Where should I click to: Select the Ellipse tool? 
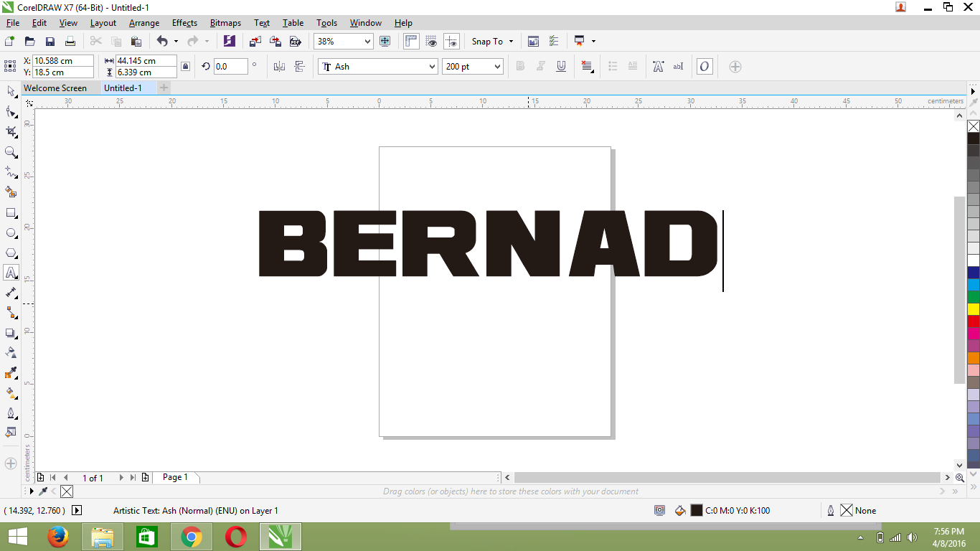pos(10,232)
